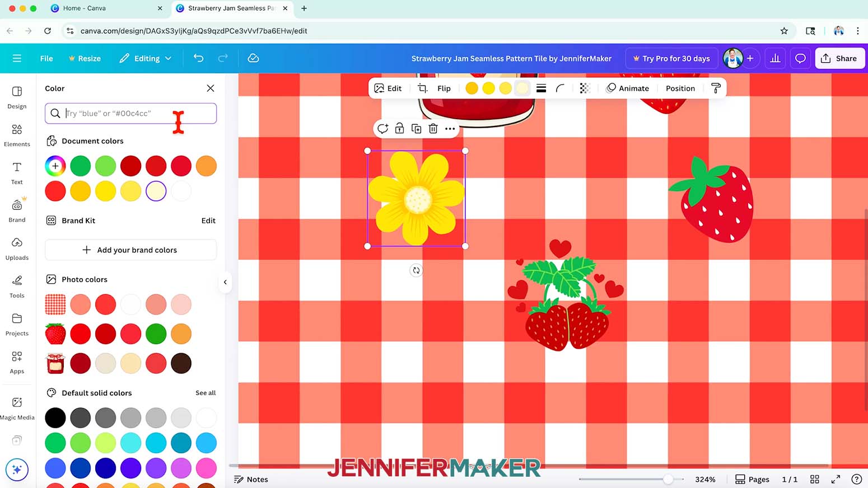868x488 pixels.
Task: Click Edit next to Brand Kit
Action: point(208,220)
